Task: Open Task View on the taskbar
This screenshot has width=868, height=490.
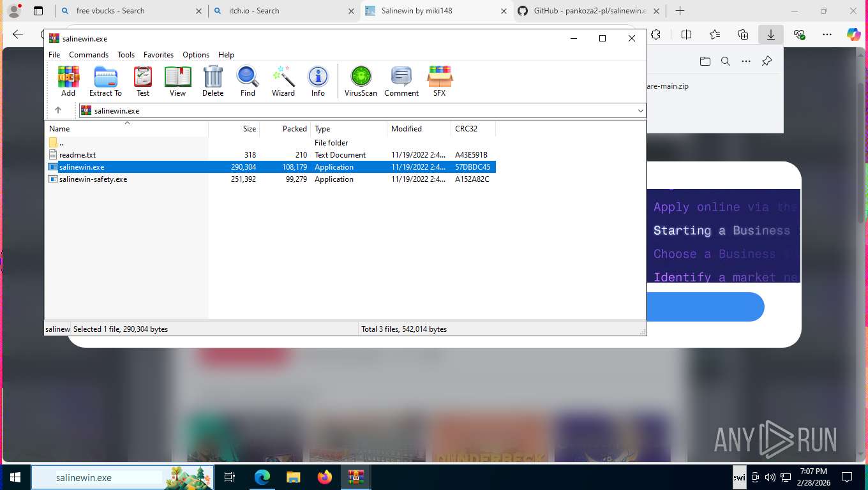Action: click(230, 477)
